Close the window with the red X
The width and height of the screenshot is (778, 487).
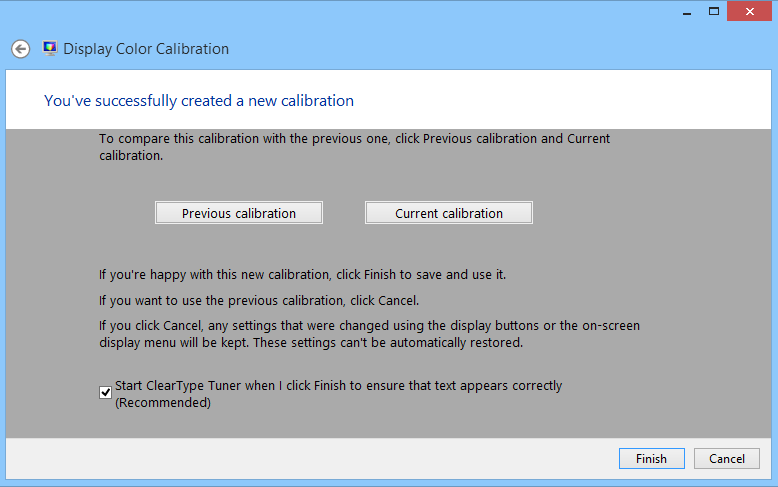click(749, 11)
